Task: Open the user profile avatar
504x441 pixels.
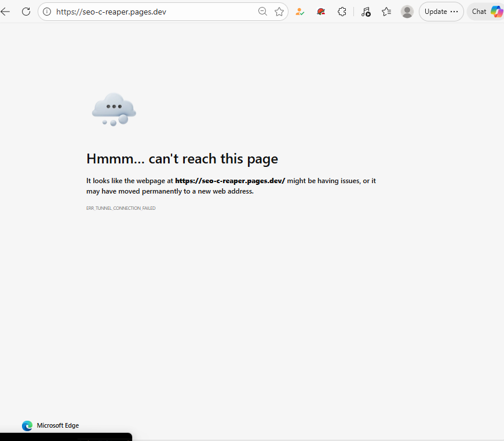Action: (407, 12)
